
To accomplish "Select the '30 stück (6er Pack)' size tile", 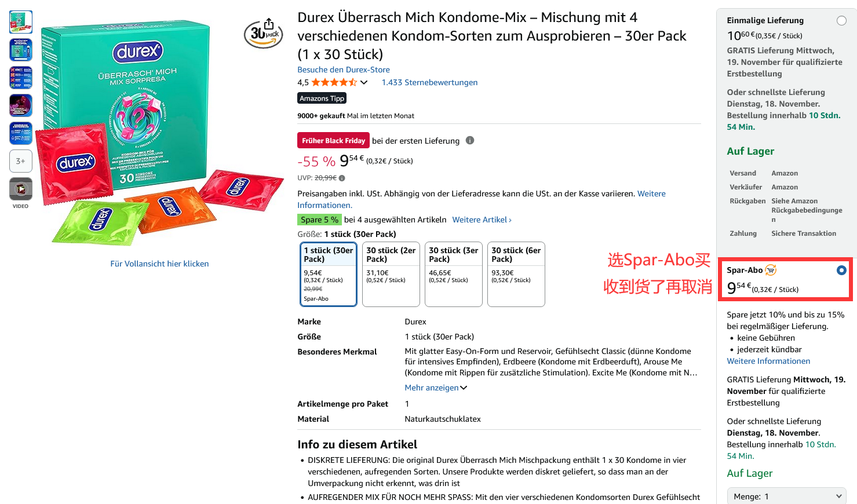I will 516,274.
